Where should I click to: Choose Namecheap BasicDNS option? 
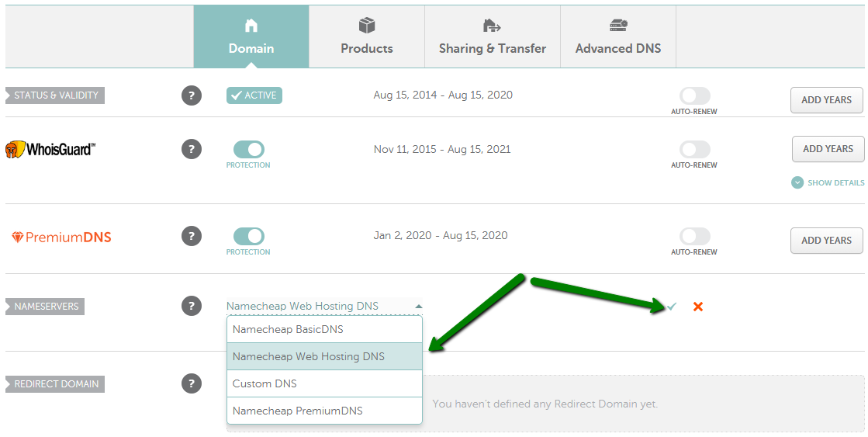click(x=324, y=330)
